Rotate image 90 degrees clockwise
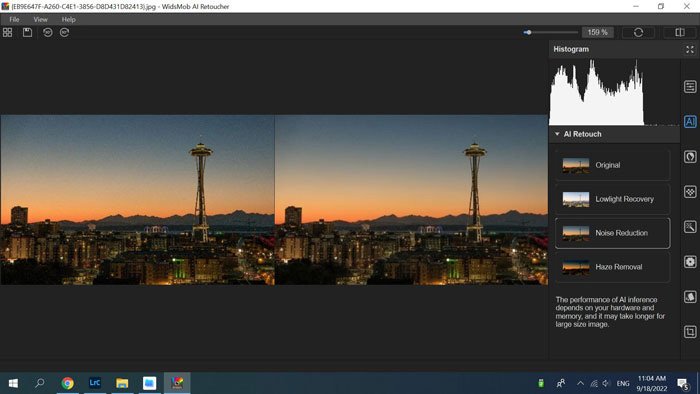Viewport: 700px width, 394px height. click(64, 33)
